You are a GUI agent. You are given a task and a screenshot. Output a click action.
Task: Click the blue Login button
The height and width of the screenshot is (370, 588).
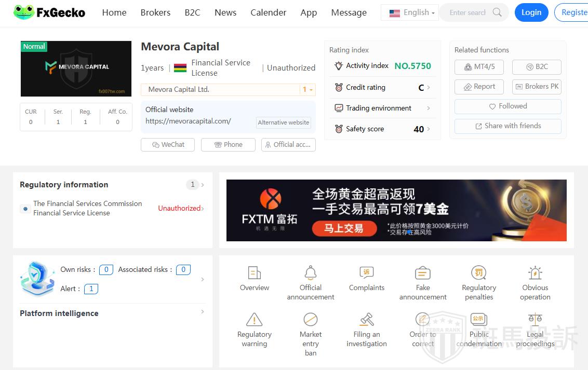pyautogui.click(x=531, y=12)
